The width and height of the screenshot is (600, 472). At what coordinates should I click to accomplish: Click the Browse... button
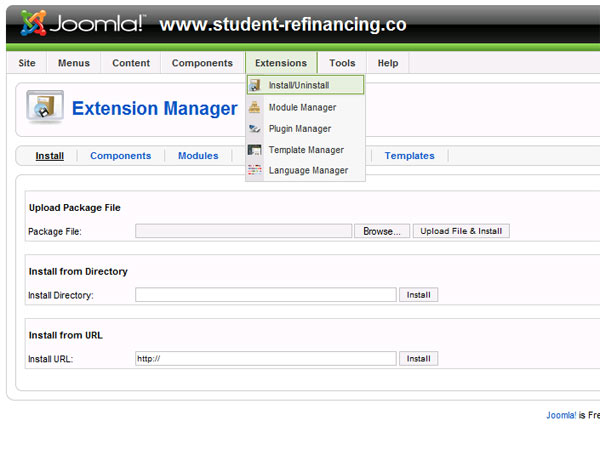(382, 231)
